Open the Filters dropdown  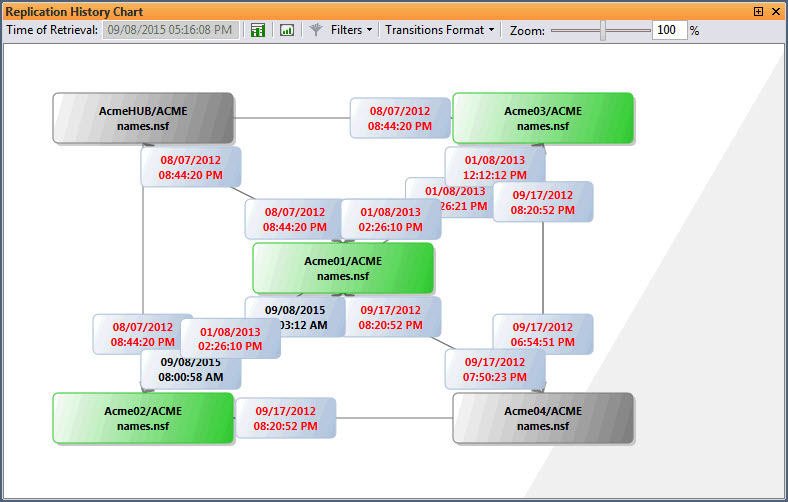(x=351, y=30)
